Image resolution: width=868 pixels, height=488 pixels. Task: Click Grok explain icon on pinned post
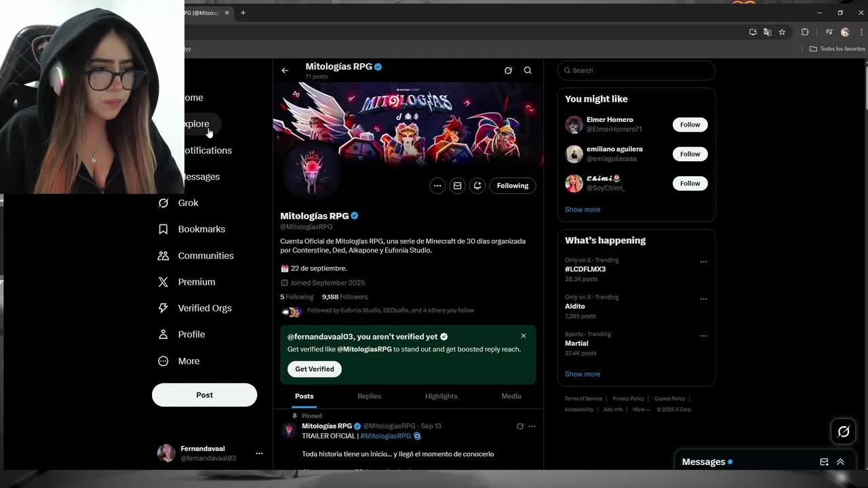pos(520,426)
